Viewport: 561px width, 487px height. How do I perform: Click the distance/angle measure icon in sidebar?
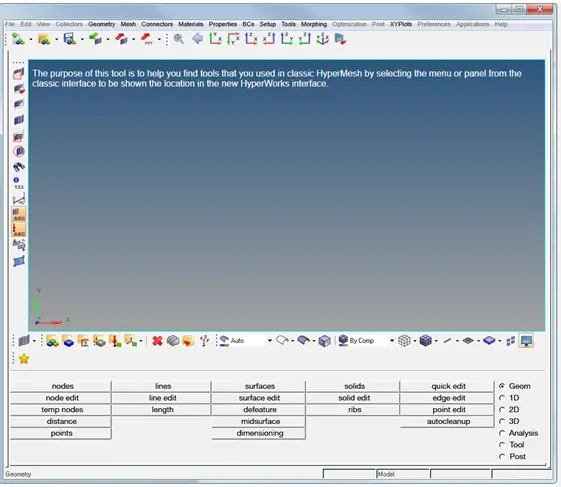pos(19,199)
